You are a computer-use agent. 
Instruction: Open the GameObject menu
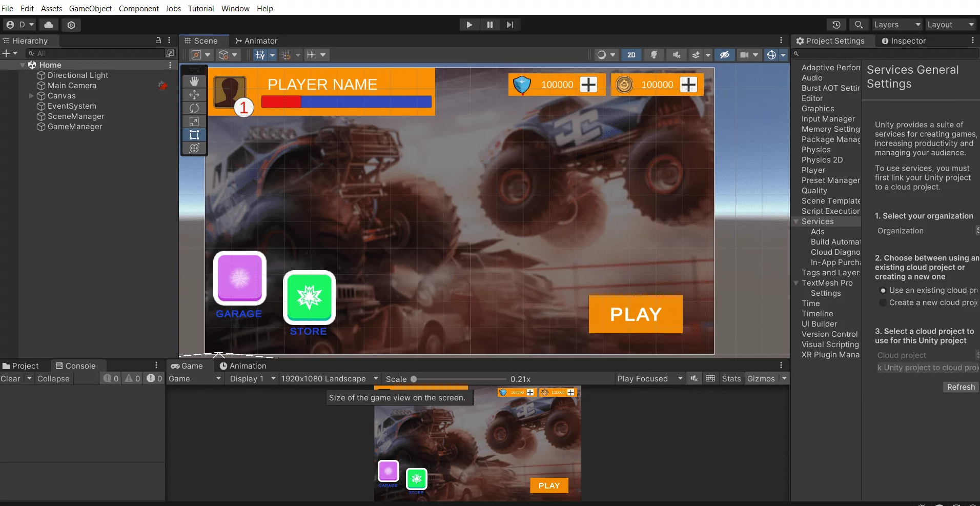(90, 9)
